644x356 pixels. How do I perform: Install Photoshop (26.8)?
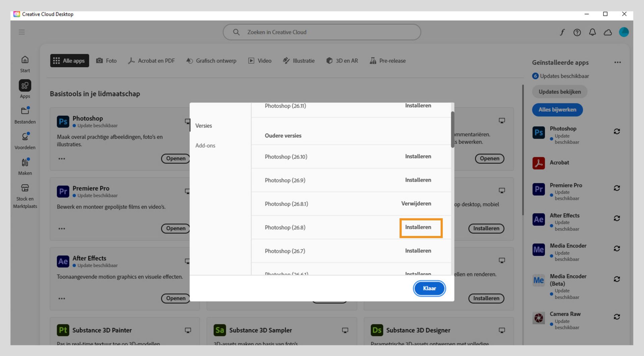click(x=418, y=227)
